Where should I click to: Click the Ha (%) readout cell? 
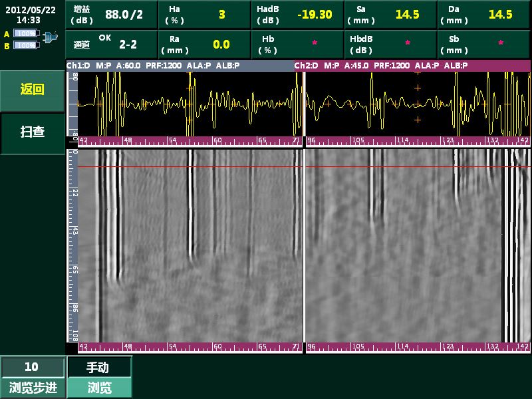tap(205, 15)
